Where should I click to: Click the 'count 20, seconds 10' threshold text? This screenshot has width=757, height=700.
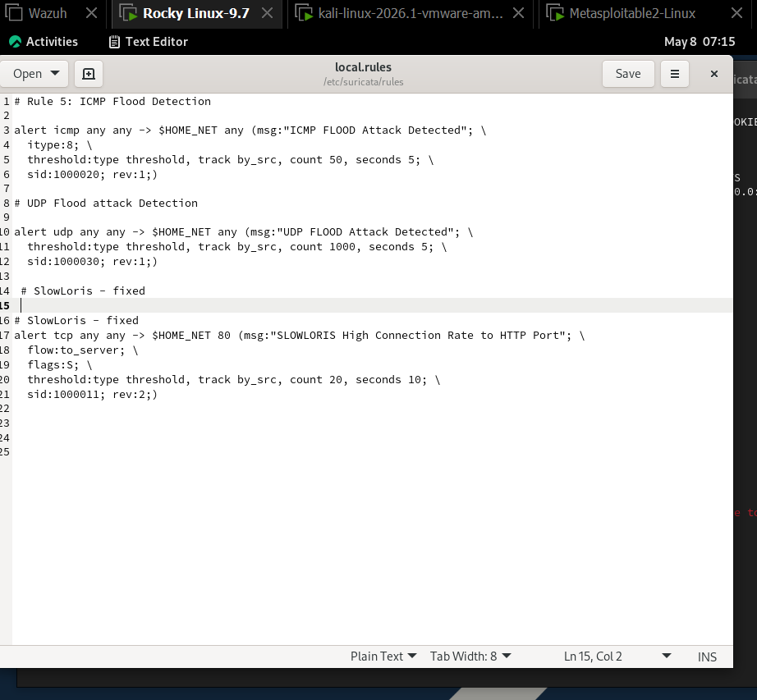355,380
